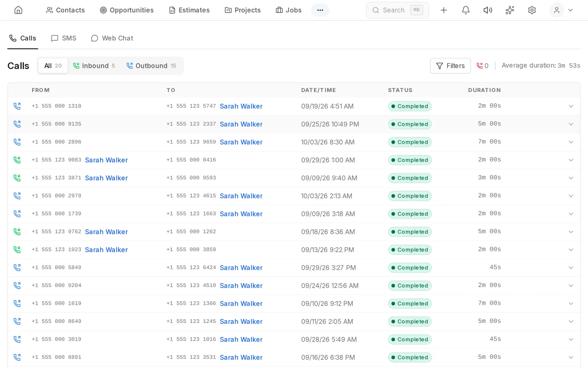Open Opportunities in the top navigation
This screenshot has height=368, width=588.
point(127,10)
